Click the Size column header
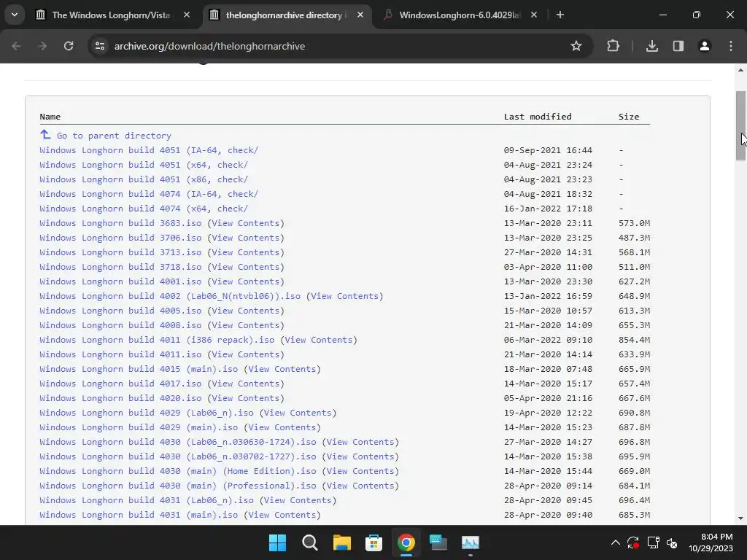The width and height of the screenshot is (747, 560). (x=629, y=117)
